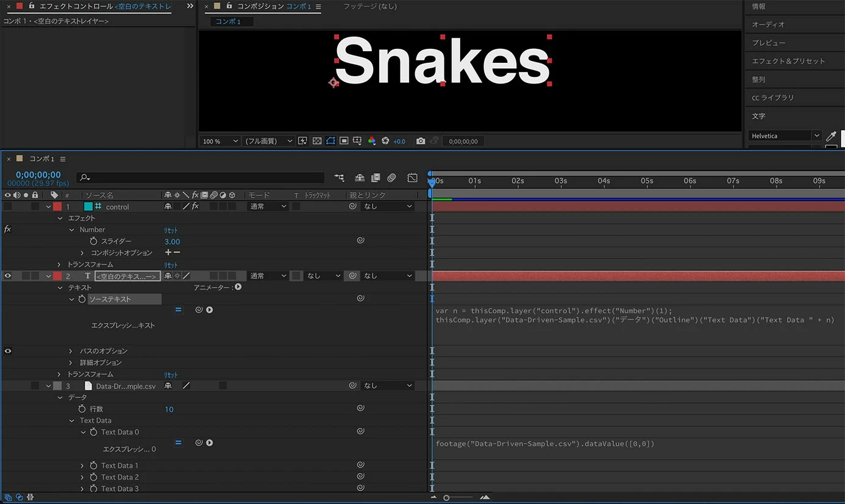Toggle transfer controls pane icon at bottom
This screenshot has width=845, height=504.
(19, 497)
